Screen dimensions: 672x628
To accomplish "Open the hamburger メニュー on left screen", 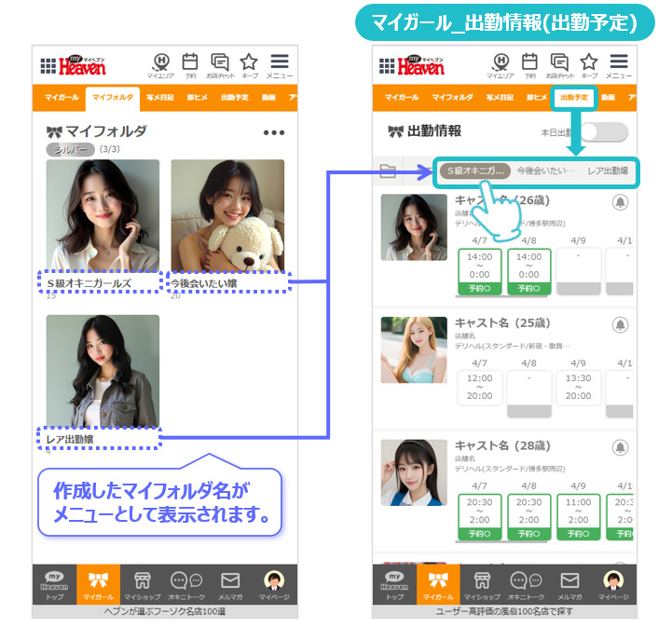I will [279, 64].
